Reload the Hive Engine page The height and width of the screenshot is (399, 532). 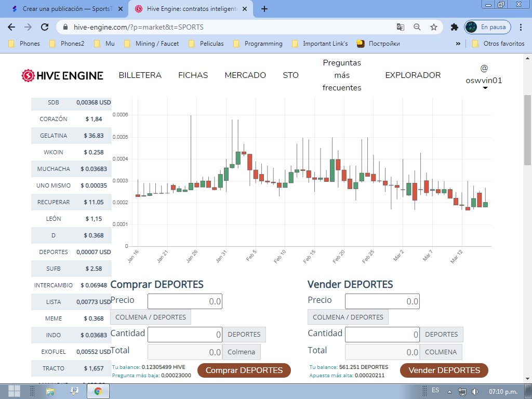tap(45, 27)
